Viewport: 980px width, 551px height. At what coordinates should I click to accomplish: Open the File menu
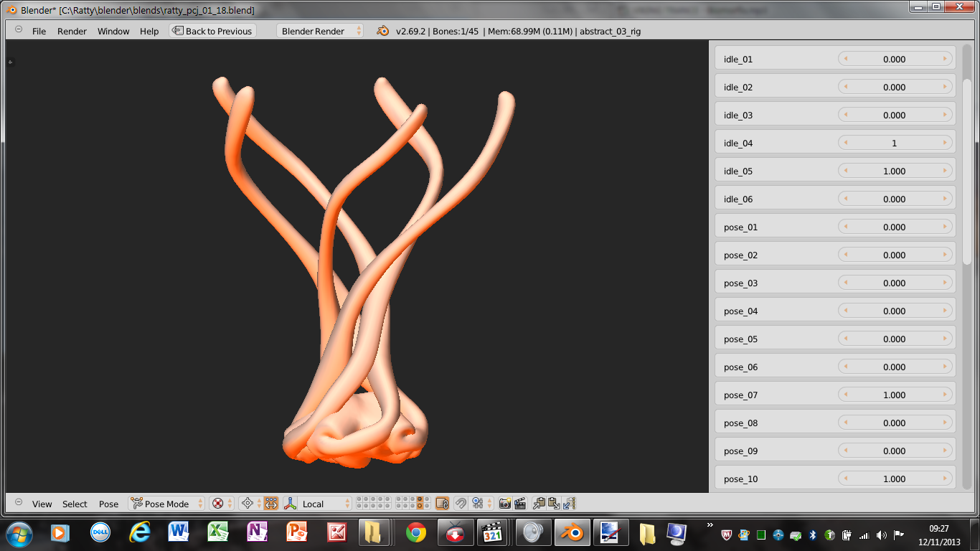39,31
